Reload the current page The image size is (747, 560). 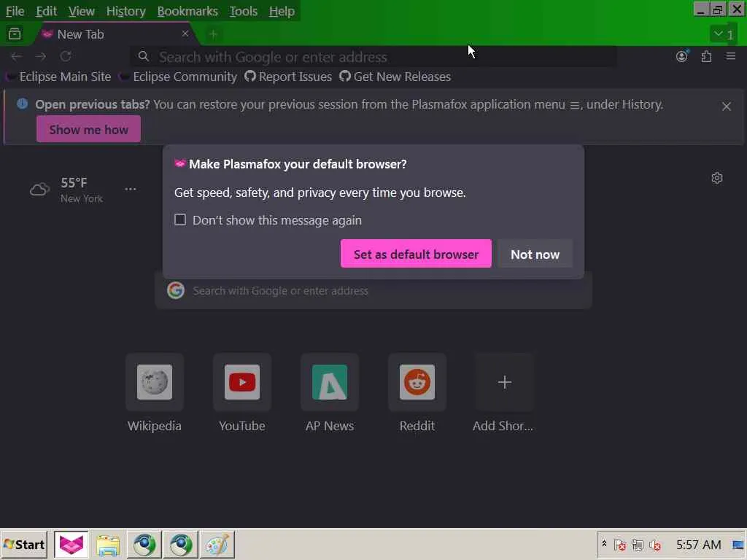(66, 57)
